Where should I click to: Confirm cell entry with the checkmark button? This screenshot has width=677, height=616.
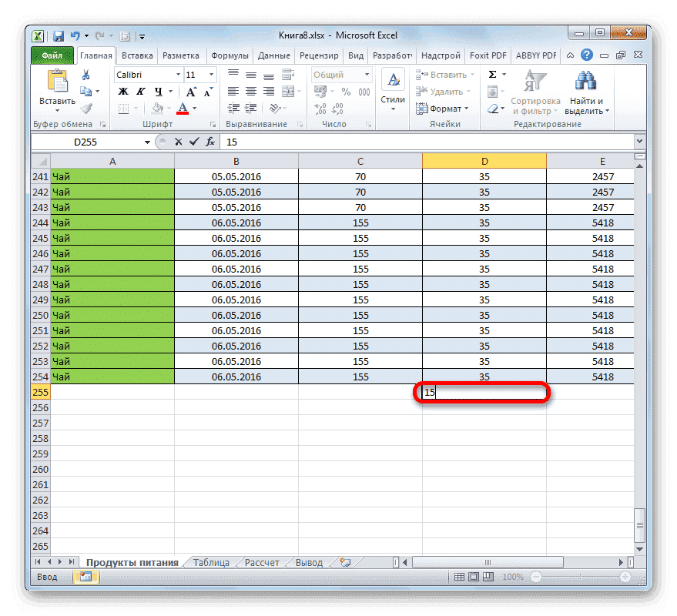pyautogui.click(x=193, y=142)
